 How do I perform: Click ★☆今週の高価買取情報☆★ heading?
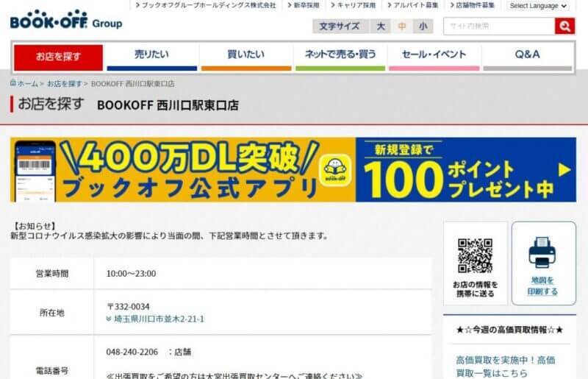(x=509, y=330)
